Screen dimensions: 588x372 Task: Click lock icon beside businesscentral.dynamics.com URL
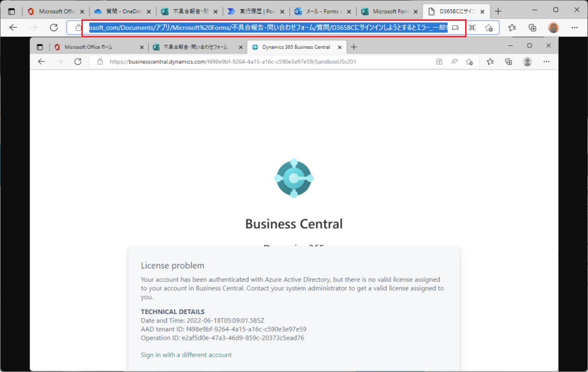(x=100, y=61)
